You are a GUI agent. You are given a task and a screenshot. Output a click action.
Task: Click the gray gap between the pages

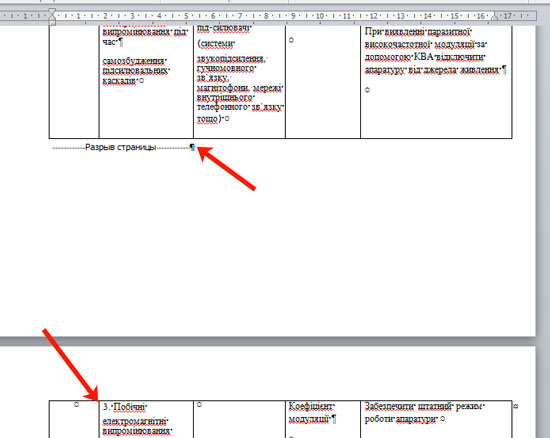[268, 342]
